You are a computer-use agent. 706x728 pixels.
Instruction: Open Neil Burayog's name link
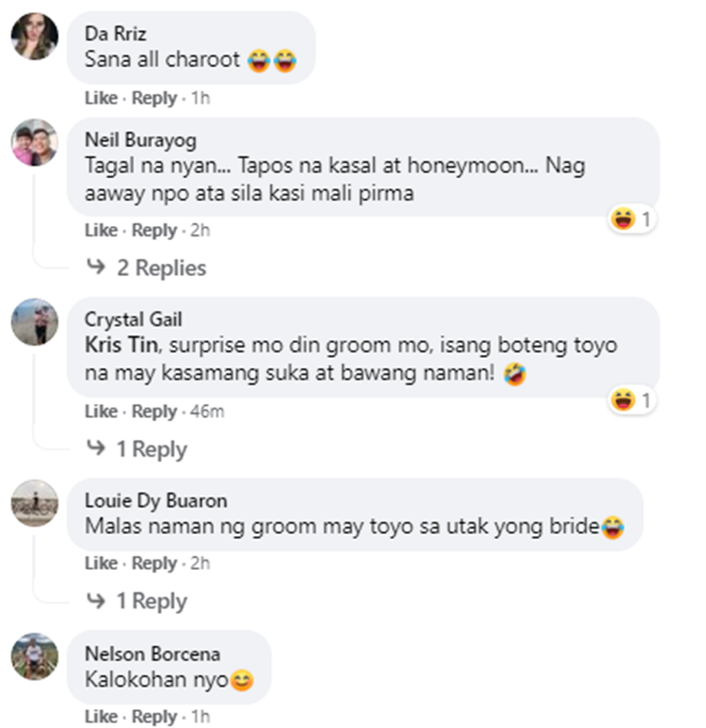coord(140,139)
